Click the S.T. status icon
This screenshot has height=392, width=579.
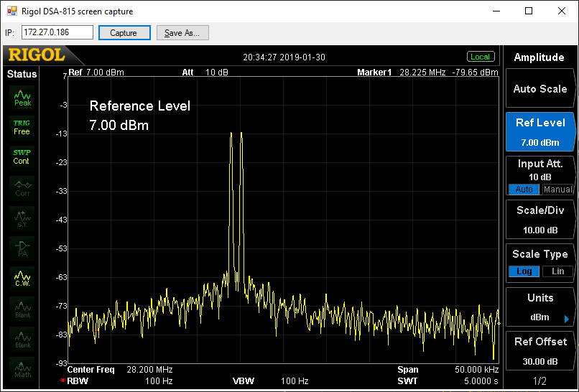pos(22,218)
